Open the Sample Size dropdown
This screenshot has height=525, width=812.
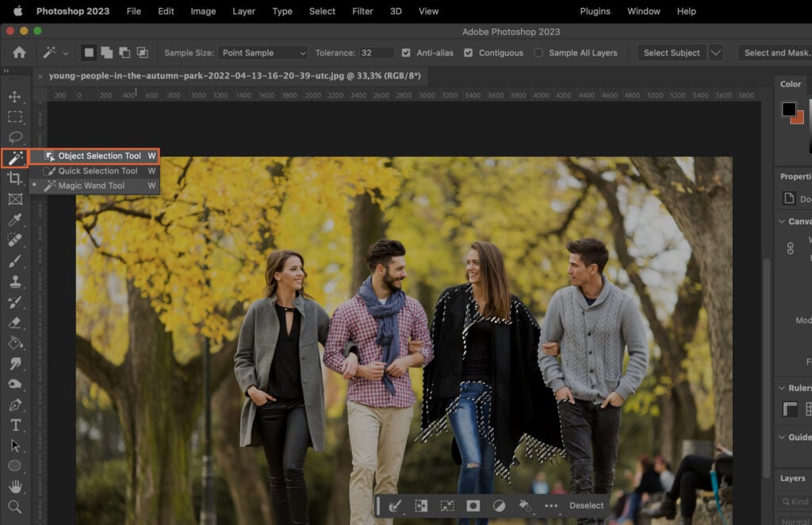[262, 52]
